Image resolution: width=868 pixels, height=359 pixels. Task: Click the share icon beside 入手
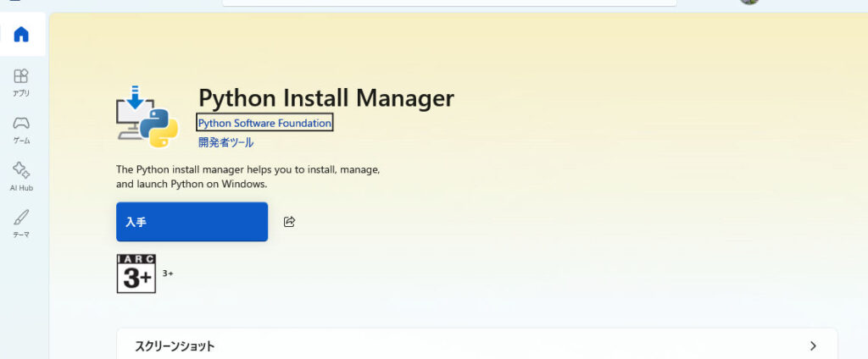tap(289, 222)
